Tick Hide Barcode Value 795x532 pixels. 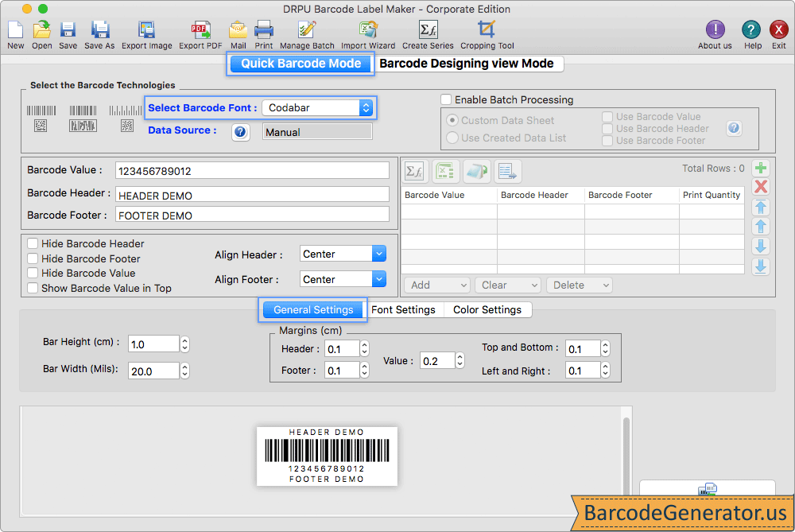33,273
